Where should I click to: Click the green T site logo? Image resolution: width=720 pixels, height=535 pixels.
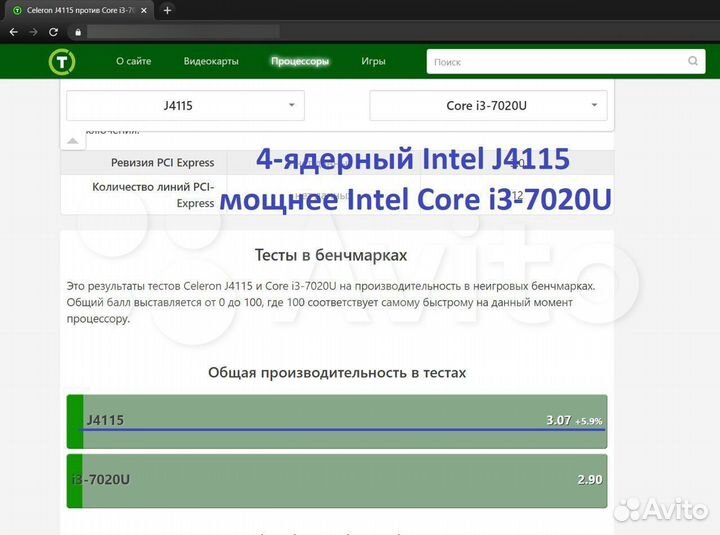pos(62,62)
